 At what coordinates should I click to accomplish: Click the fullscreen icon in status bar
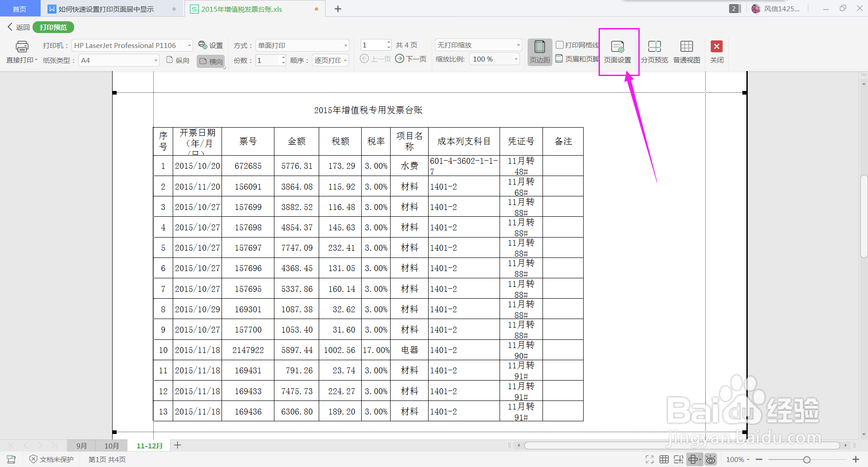[650, 459]
